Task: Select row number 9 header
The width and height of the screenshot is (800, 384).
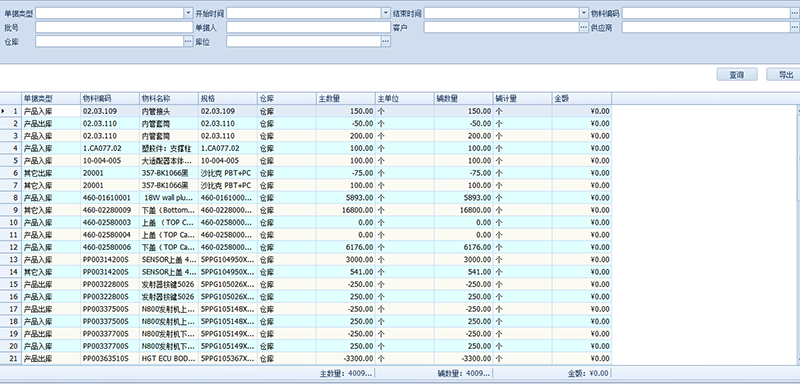Action: coord(11,210)
